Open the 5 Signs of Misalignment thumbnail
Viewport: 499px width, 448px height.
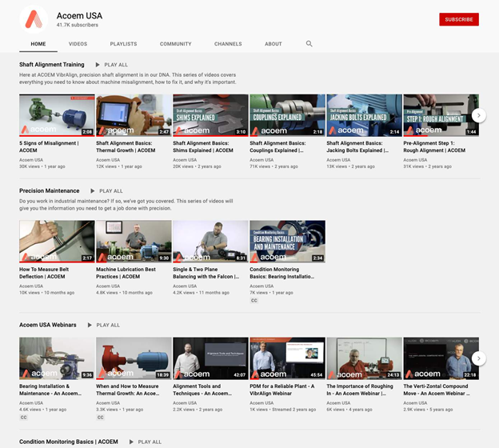(57, 115)
